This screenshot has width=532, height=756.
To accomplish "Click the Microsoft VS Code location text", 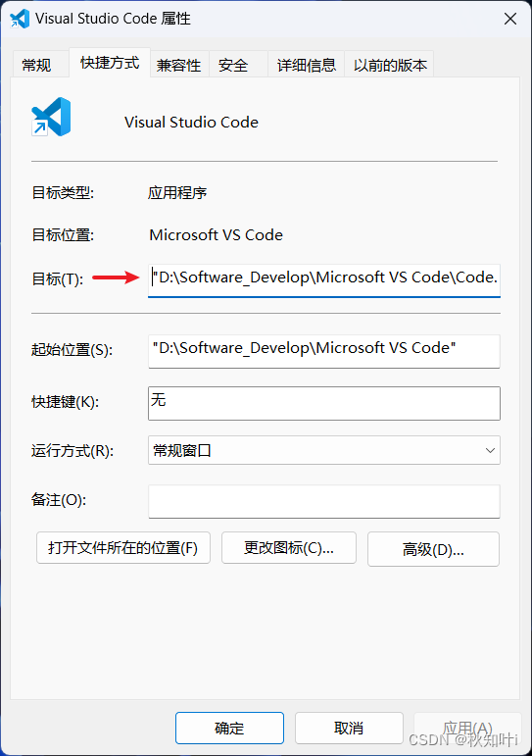I will (217, 234).
